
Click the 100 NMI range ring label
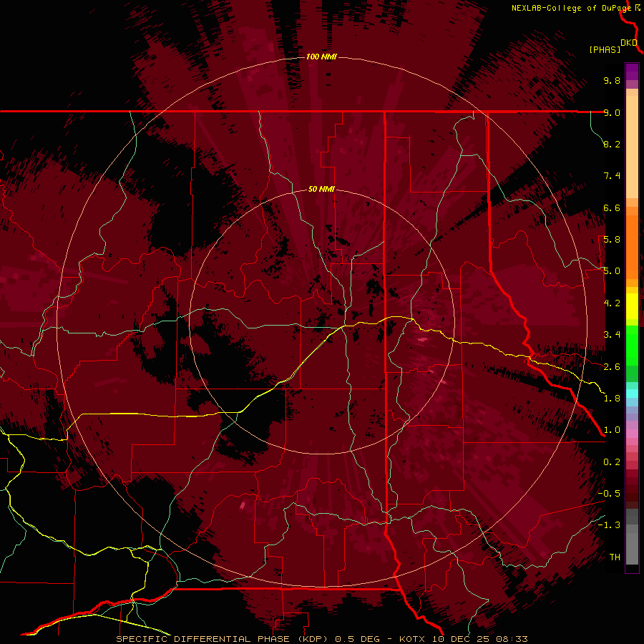[x=321, y=57]
